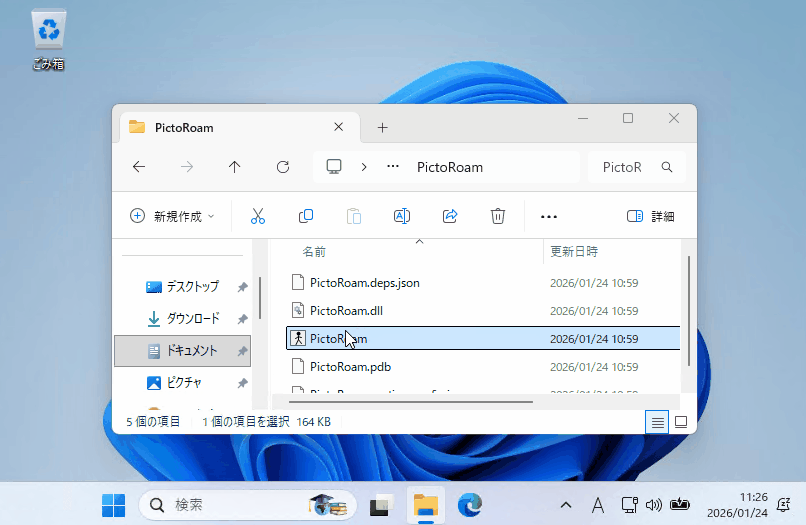Screen dimensions: 806x525
Task: Select the PictoRoam tab
Action: click(x=230, y=128)
